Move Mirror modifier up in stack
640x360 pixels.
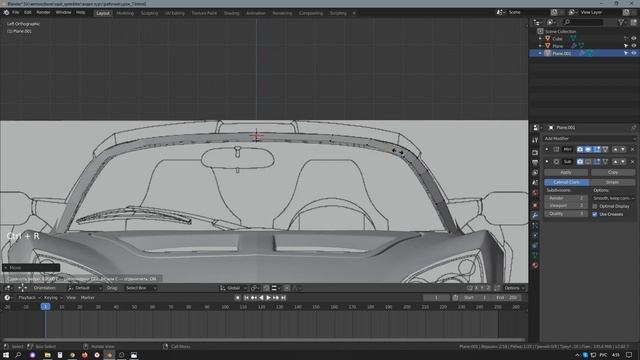tap(616, 149)
